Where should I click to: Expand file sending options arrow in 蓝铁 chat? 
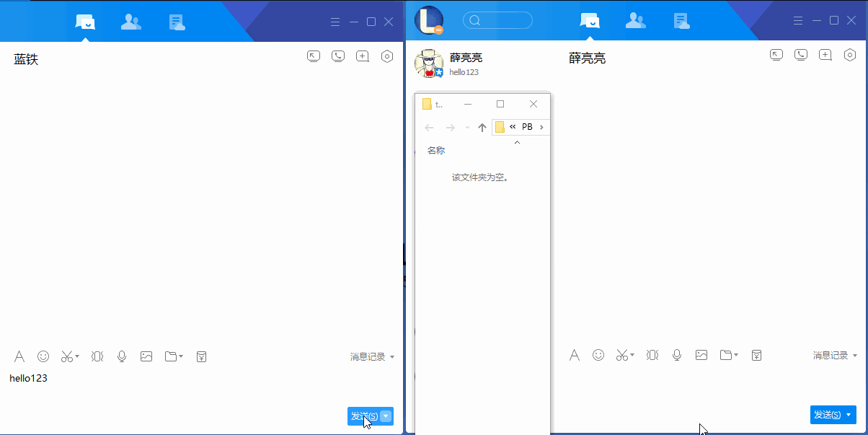(x=181, y=356)
